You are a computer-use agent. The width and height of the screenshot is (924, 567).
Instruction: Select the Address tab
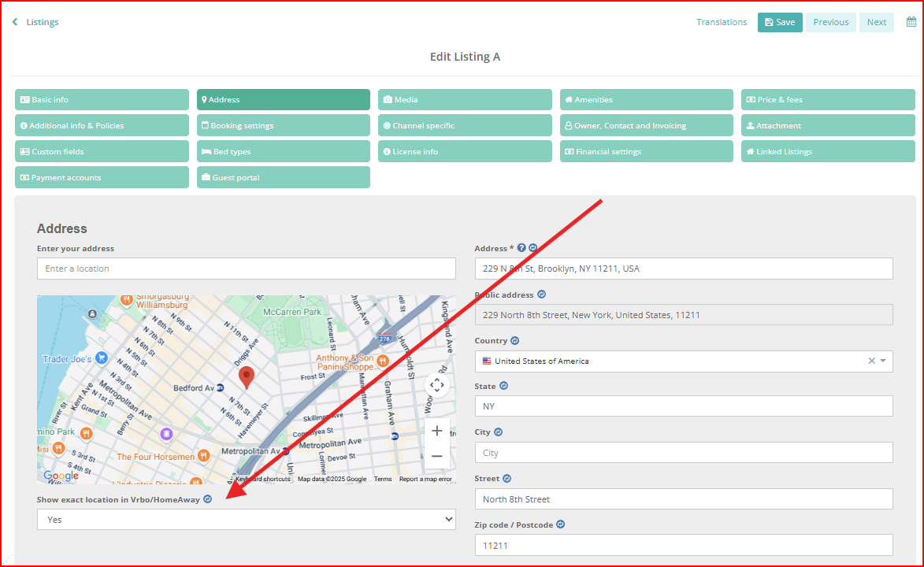[x=284, y=99]
